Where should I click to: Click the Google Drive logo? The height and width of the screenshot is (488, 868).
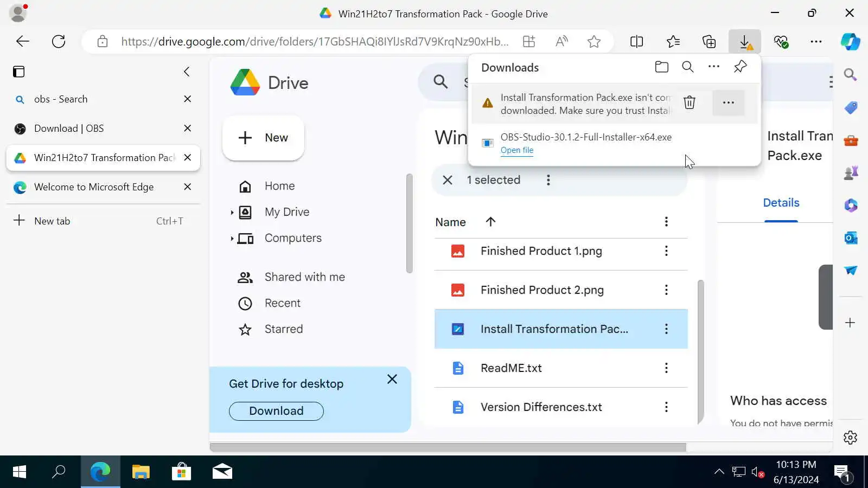269,83
